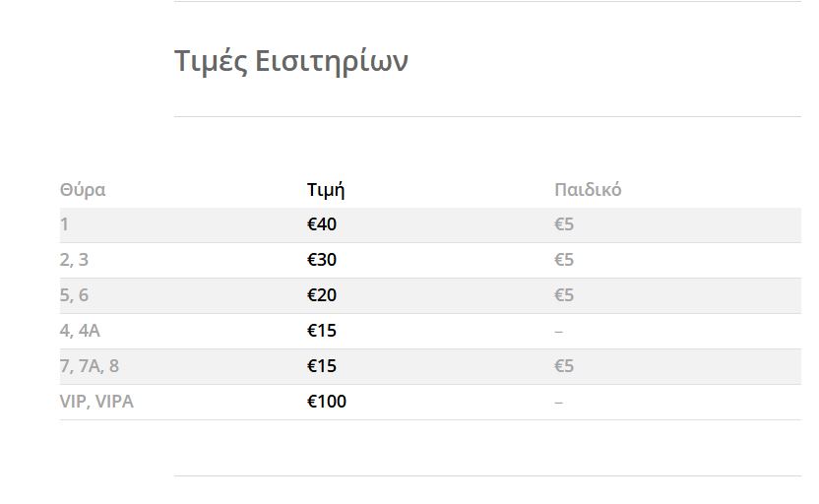Select the "4, 4A" gate cell
819x504 pixels.
click(x=81, y=331)
